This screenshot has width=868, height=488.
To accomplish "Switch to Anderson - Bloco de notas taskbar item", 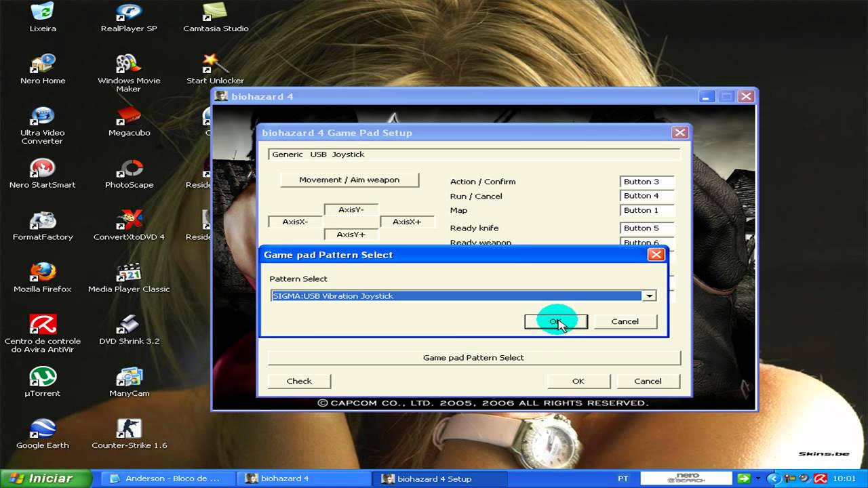I will tap(167, 479).
